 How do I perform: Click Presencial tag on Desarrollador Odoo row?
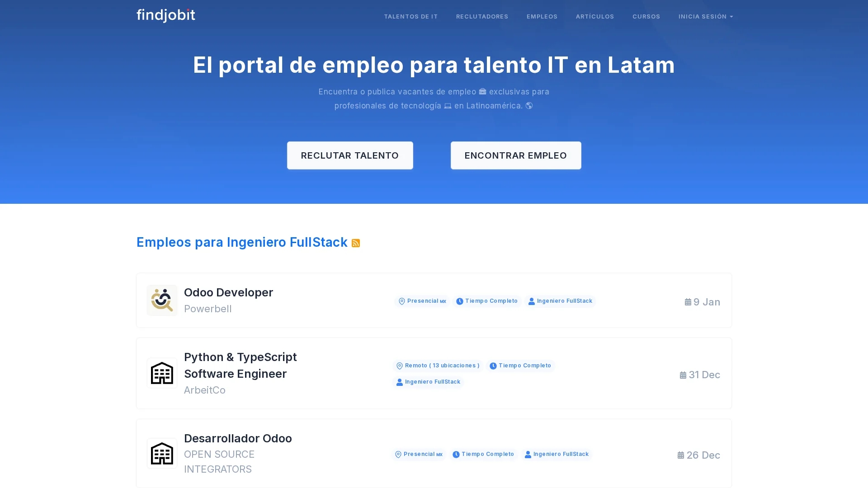418,454
